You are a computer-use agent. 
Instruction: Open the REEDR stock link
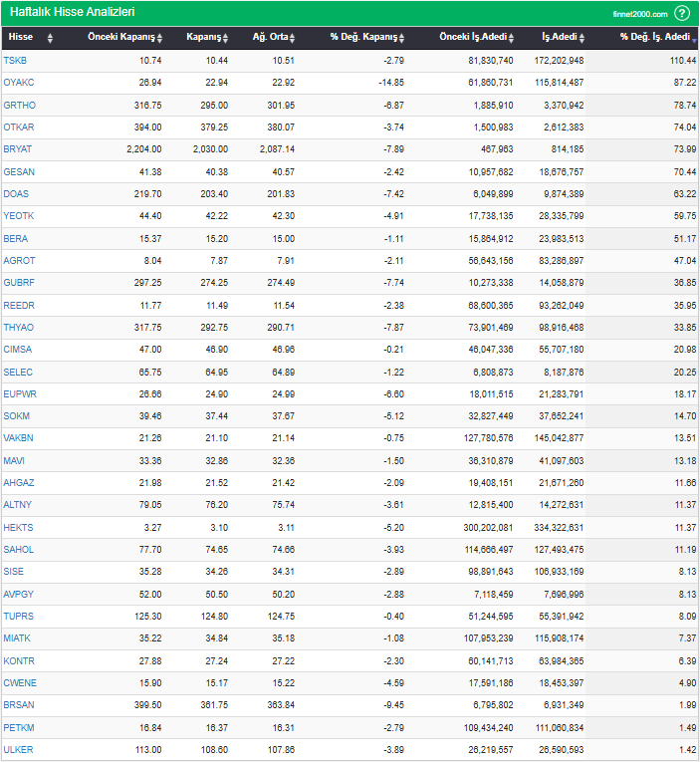19,305
